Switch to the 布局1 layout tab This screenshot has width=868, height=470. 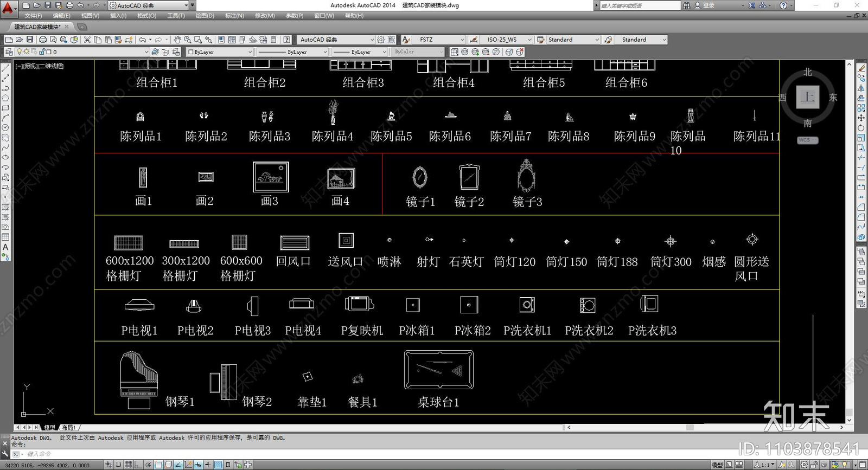click(69, 428)
